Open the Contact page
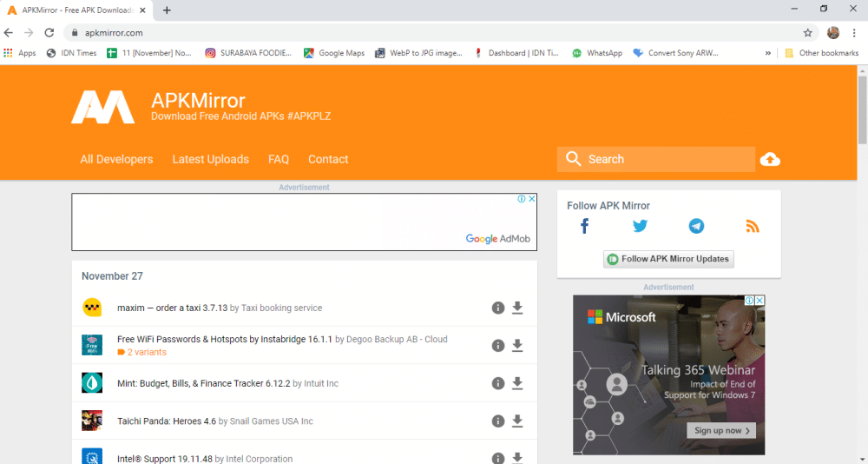This screenshot has height=464, width=868. click(x=328, y=159)
